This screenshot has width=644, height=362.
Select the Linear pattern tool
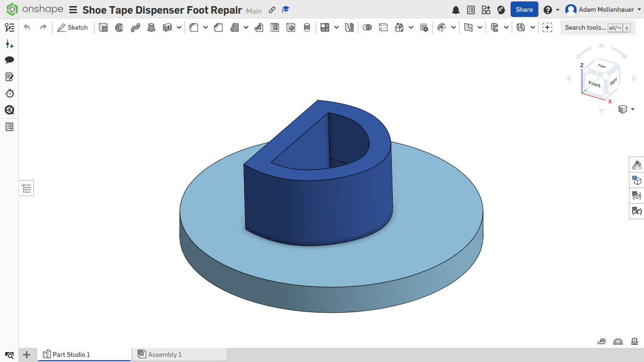325,27
